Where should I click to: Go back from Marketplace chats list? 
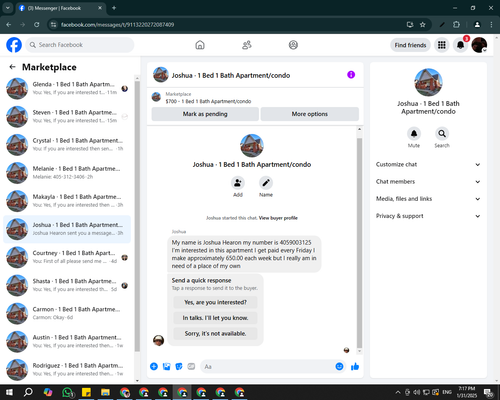[12, 67]
